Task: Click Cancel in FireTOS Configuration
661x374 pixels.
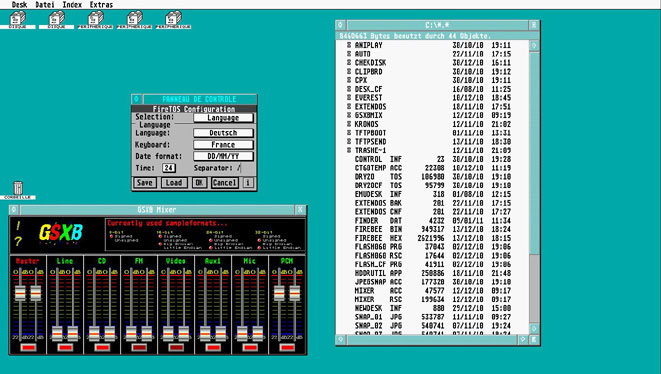Action: point(225,183)
